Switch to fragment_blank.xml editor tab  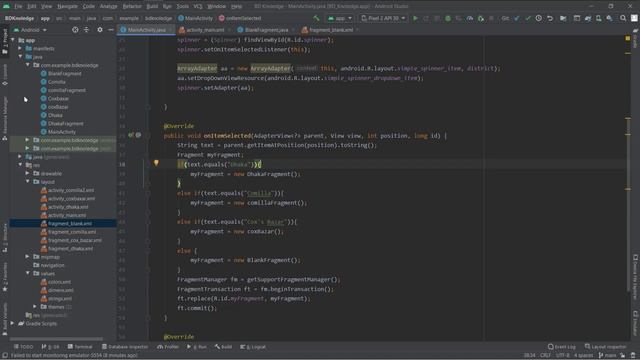pos(330,30)
